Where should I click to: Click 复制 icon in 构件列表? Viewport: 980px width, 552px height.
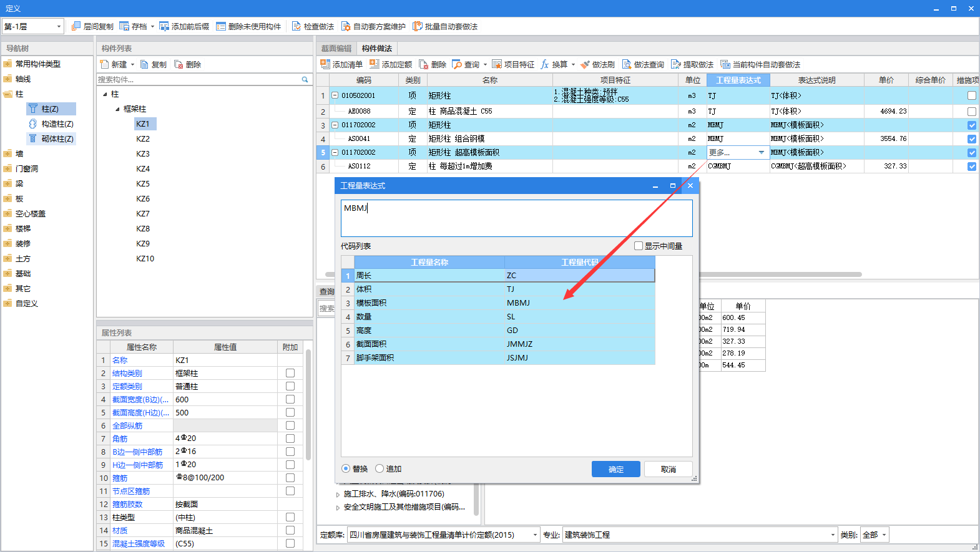point(144,64)
